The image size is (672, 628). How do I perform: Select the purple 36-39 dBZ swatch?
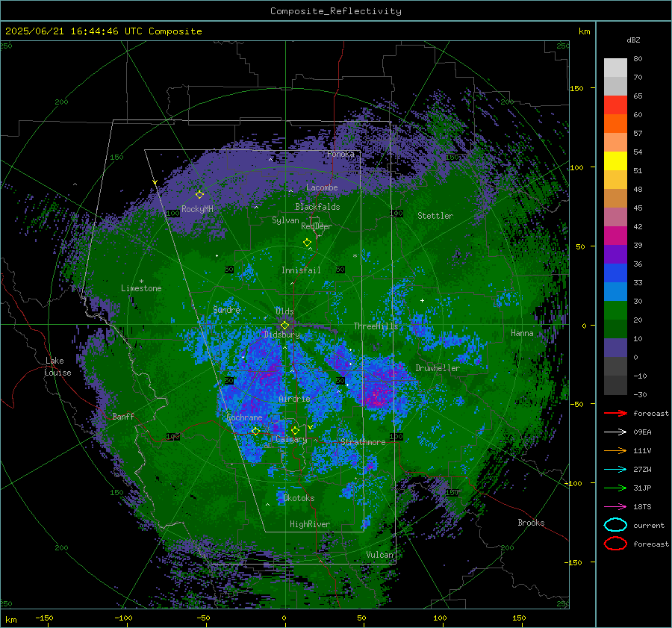tap(615, 254)
